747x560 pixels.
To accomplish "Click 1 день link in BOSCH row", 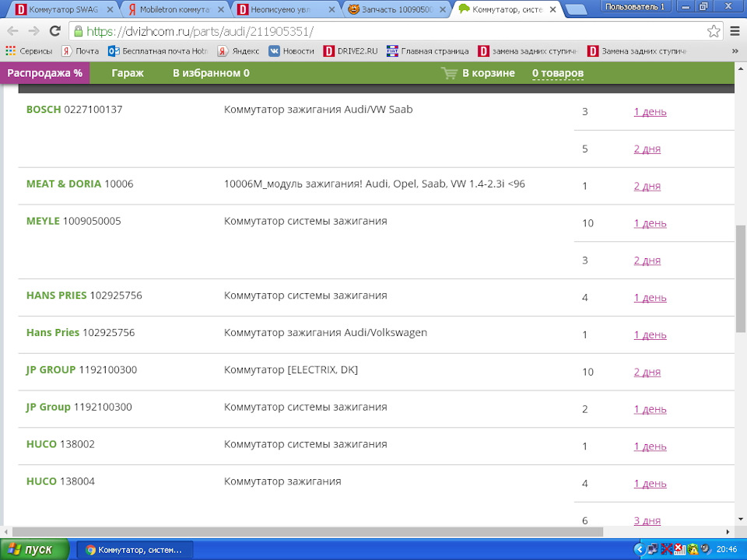I will coord(650,112).
